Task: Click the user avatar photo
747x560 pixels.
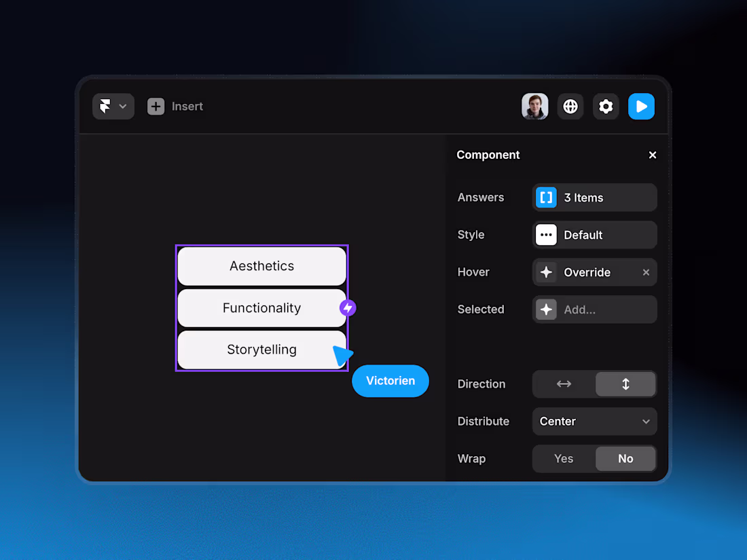Action: coord(534,106)
